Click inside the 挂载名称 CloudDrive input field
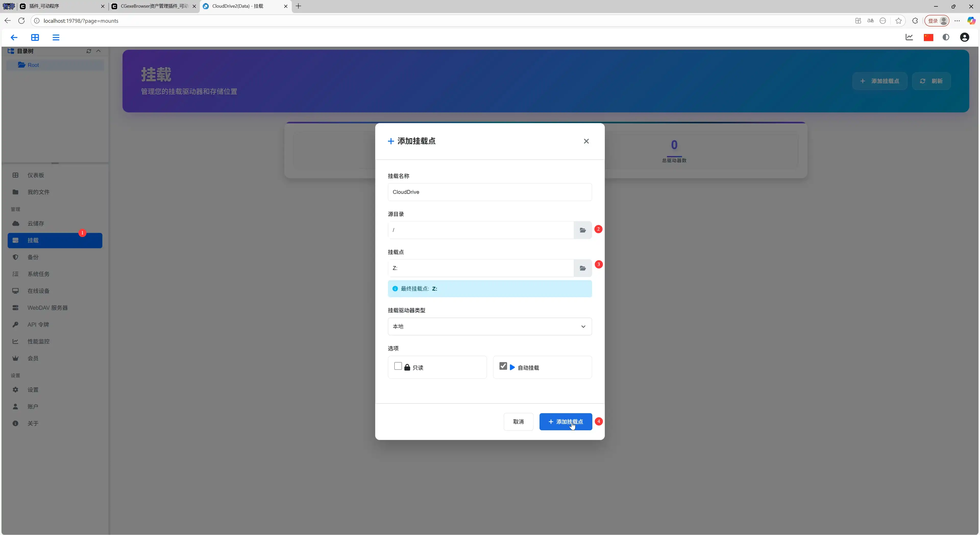 click(489, 192)
